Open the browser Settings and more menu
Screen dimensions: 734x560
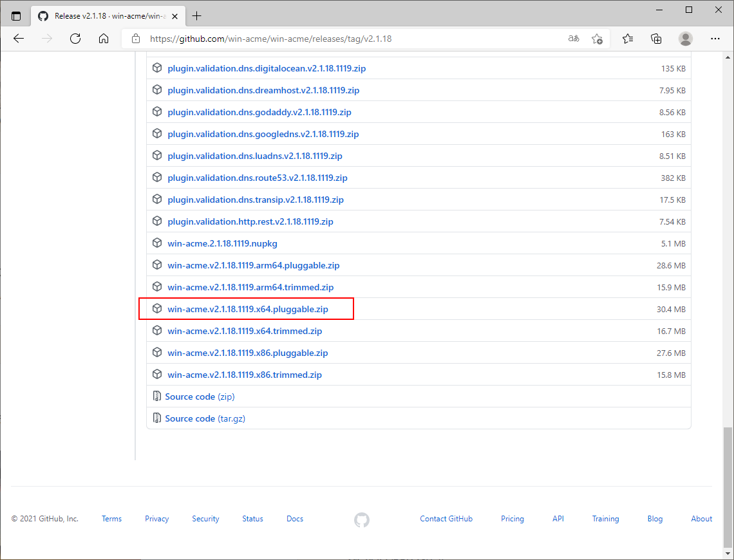click(x=715, y=39)
